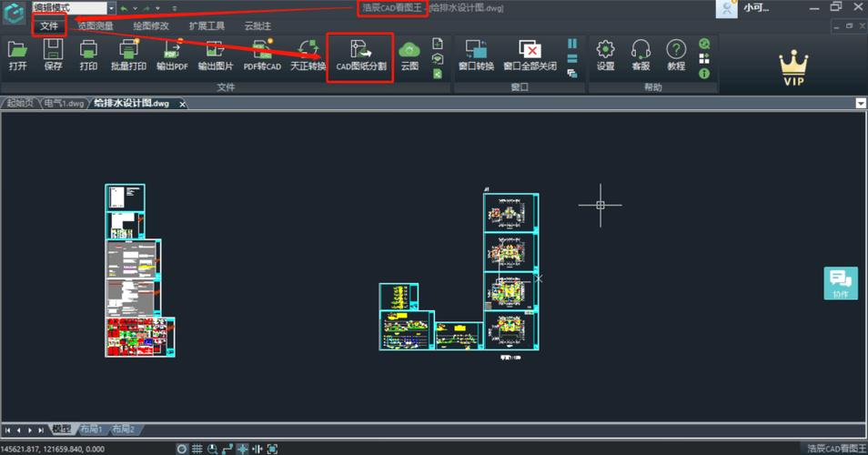
Task: Click the 窗口全部关闭 close all windows icon
Action: click(530, 54)
